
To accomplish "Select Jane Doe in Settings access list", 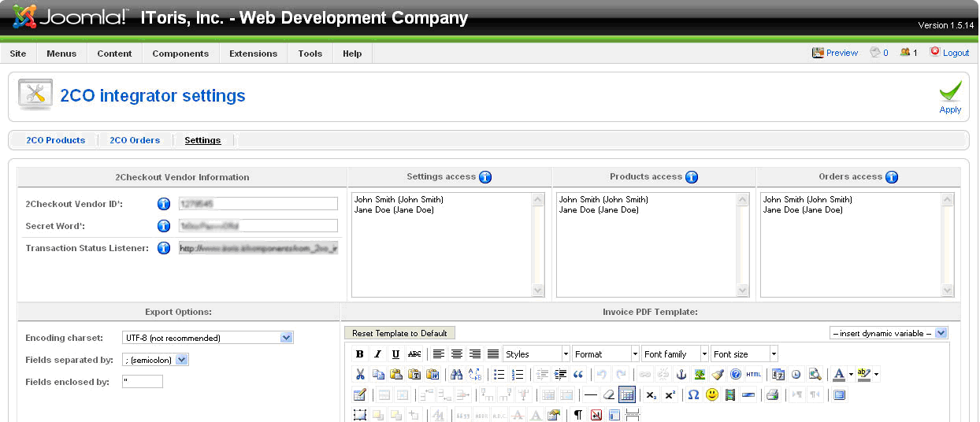I will pos(394,210).
